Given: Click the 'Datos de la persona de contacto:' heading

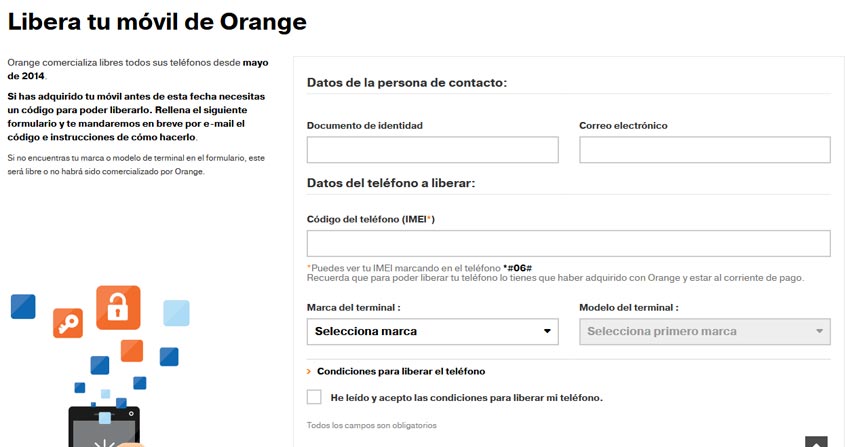Looking at the screenshot, I should pos(407,83).
